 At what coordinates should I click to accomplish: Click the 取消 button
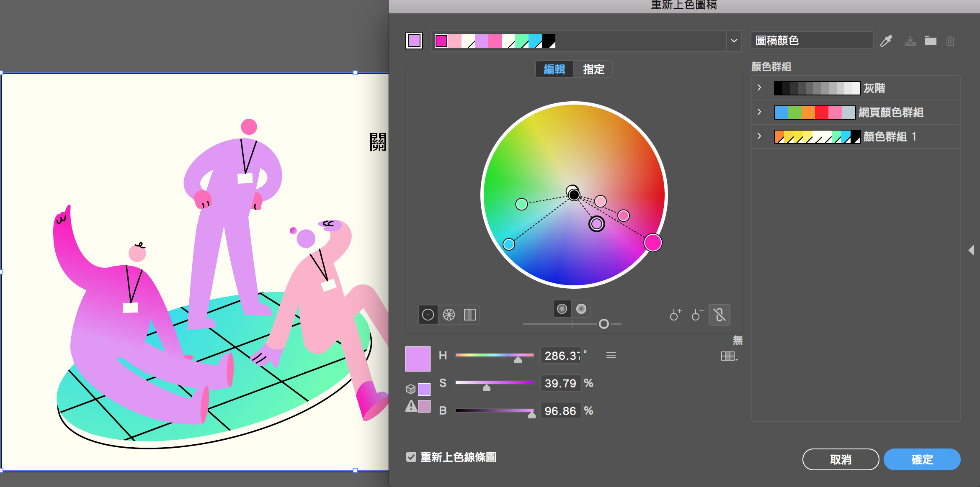841,459
